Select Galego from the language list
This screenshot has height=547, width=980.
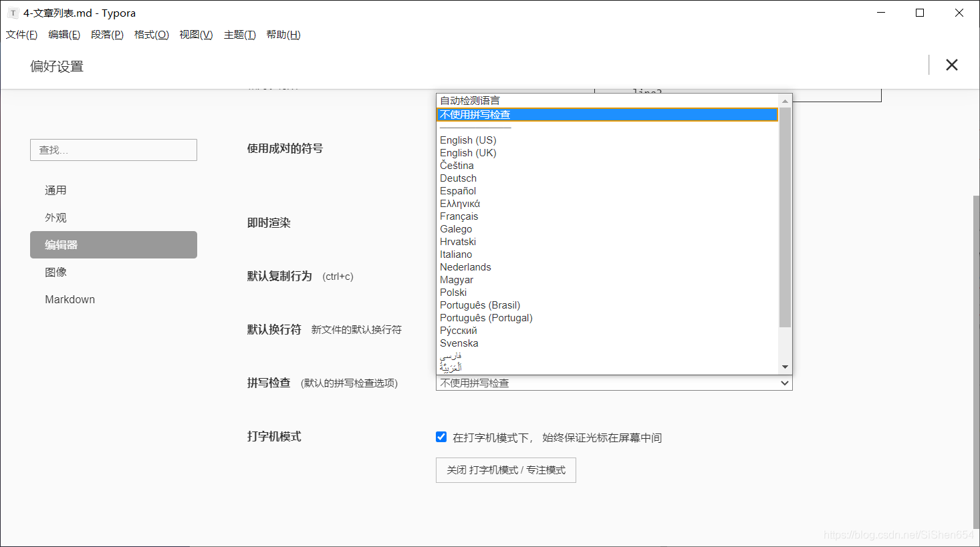(x=608, y=229)
